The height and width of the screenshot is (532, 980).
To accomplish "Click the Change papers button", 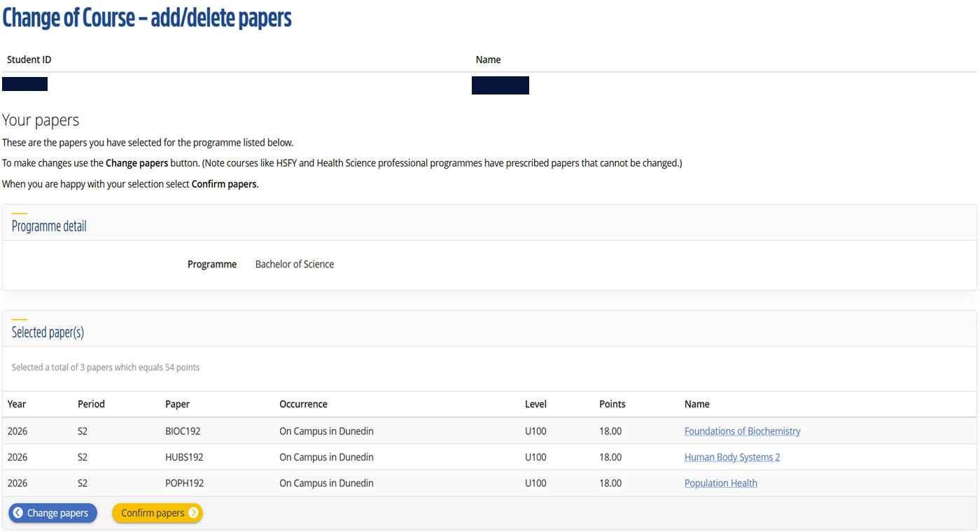I will click(52, 513).
